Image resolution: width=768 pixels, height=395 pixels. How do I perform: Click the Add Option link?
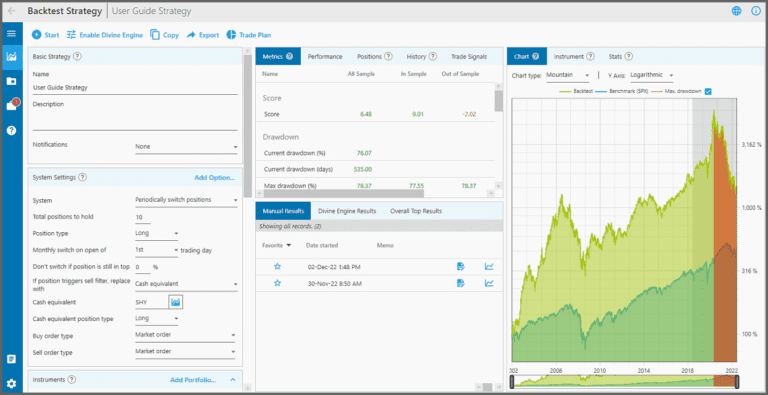pyautogui.click(x=215, y=177)
